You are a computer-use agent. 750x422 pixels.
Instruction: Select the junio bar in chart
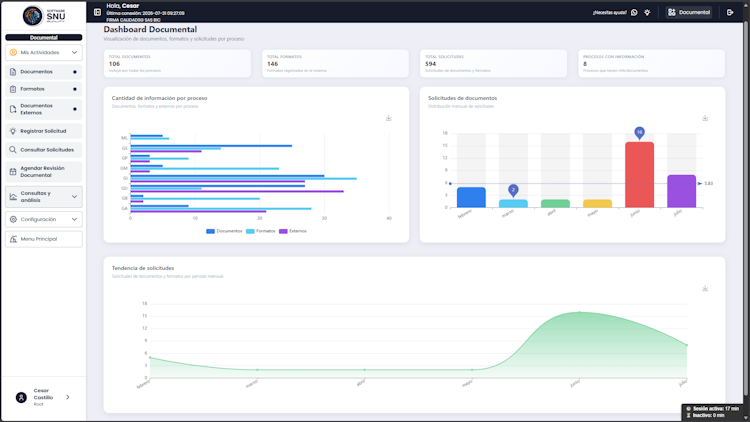pos(639,175)
